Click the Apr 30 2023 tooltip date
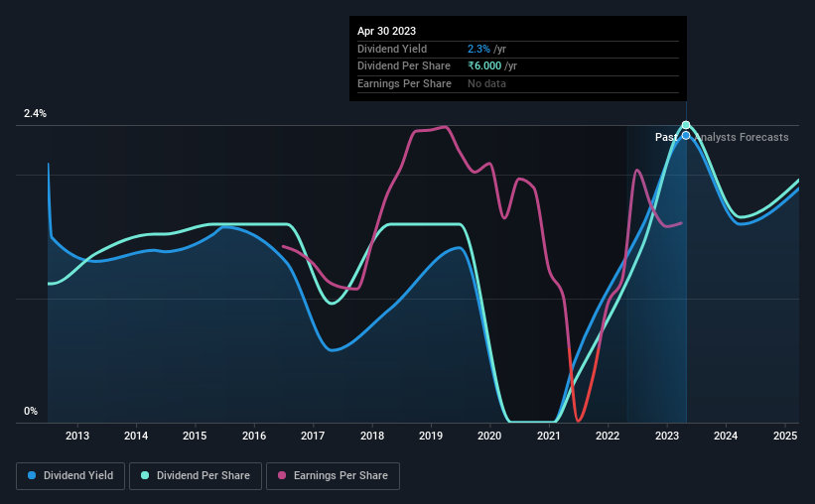Viewport: 815px width, 504px height. [387, 31]
